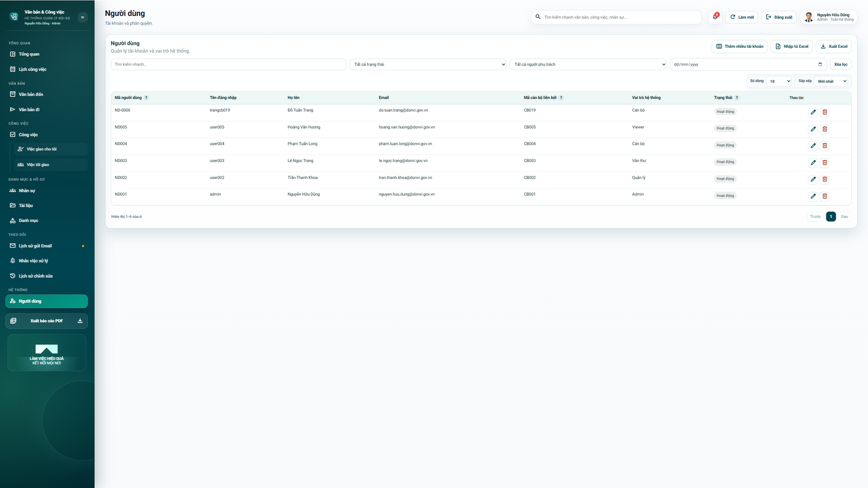This screenshot has height=488, width=868.
Task: Open Nhân sự in sidebar
Action: [x=47, y=191]
